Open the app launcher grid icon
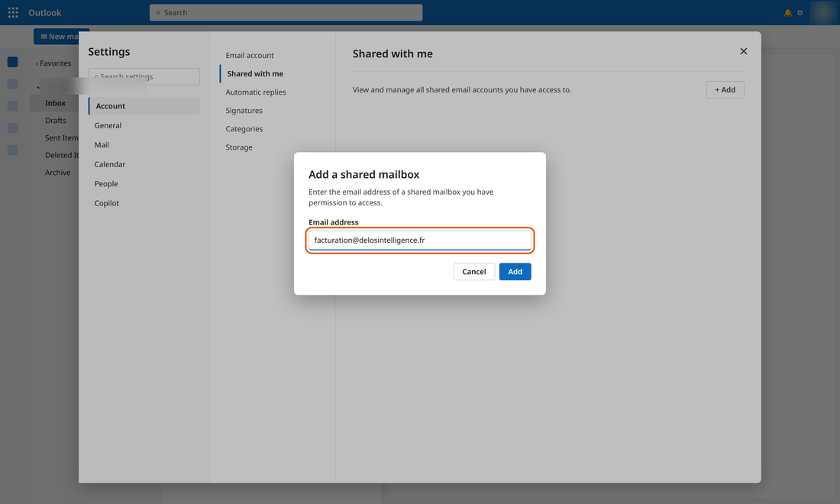The image size is (840, 504). click(13, 12)
